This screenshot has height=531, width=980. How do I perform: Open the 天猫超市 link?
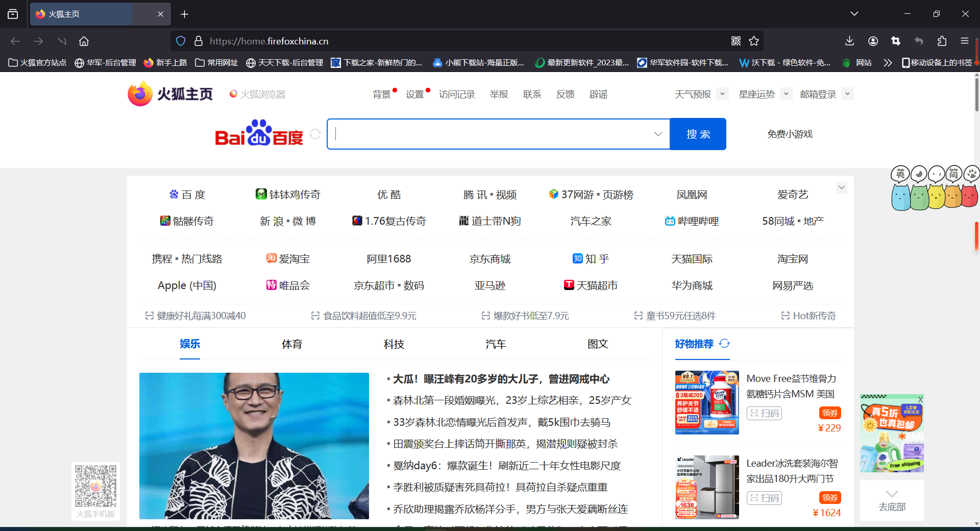[x=591, y=285]
